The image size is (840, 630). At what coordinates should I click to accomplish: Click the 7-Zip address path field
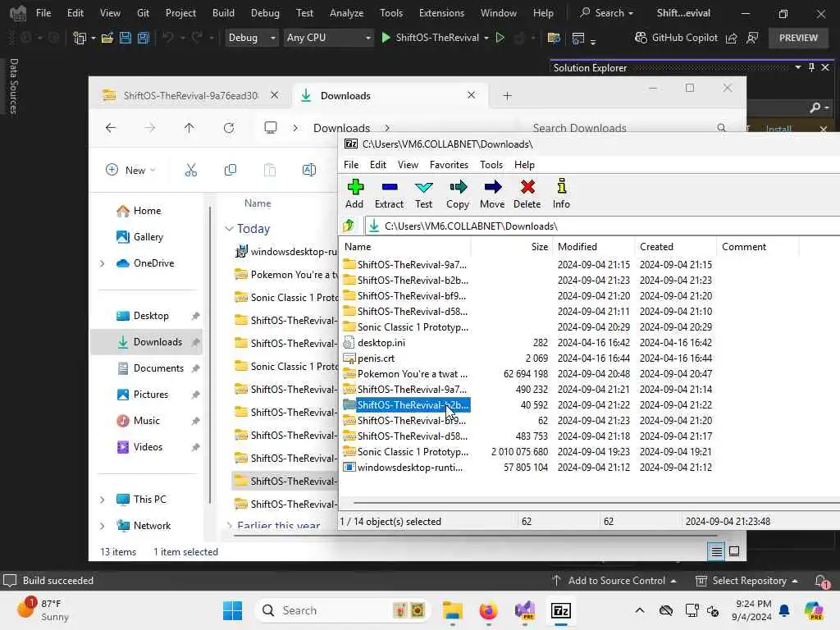[x=602, y=226]
